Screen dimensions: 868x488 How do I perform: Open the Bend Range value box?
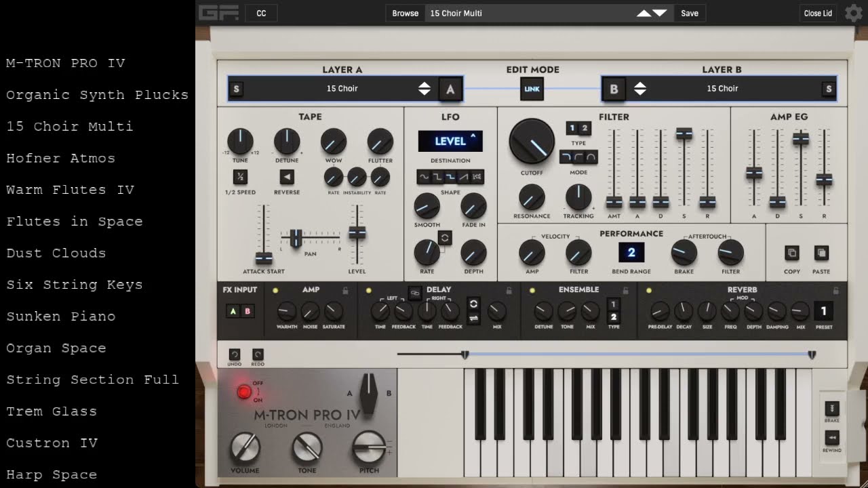(631, 253)
